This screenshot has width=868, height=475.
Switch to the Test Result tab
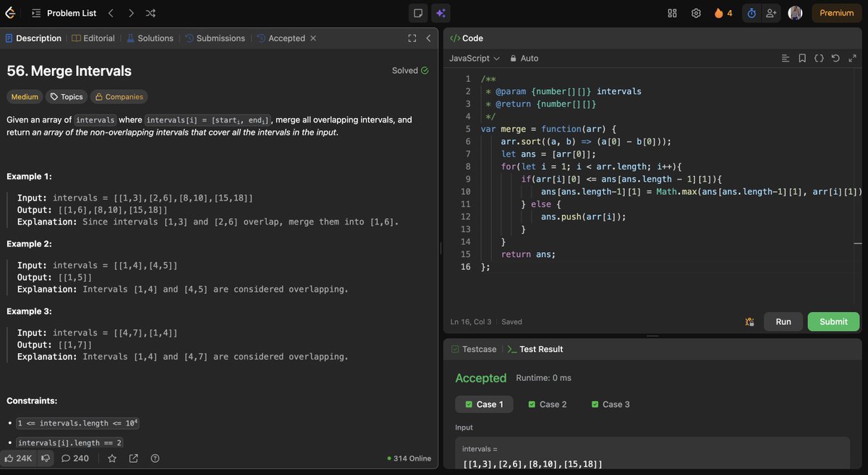pyautogui.click(x=535, y=349)
